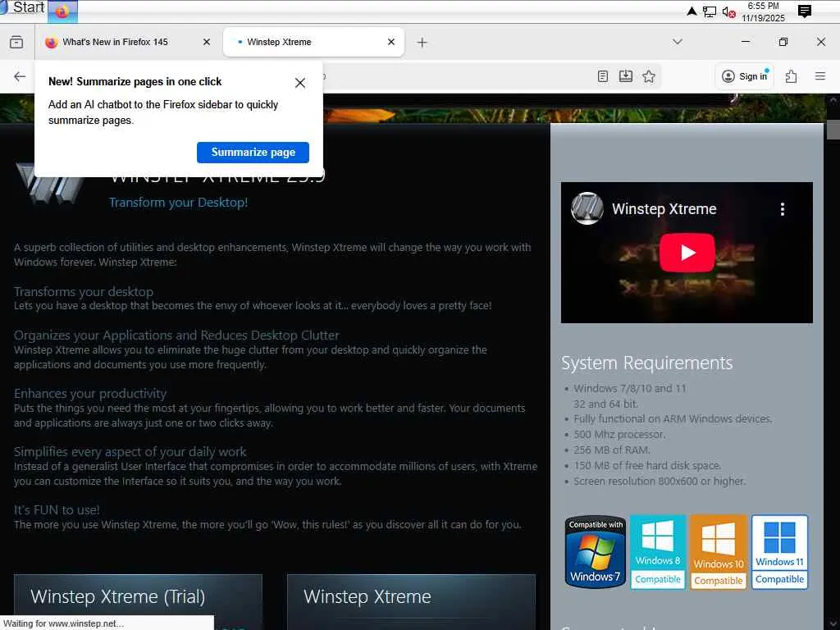This screenshot has width=840, height=630.
Task: Click 'Fully functional on ARM Windows devices.' line
Action: click(x=673, y=419)
